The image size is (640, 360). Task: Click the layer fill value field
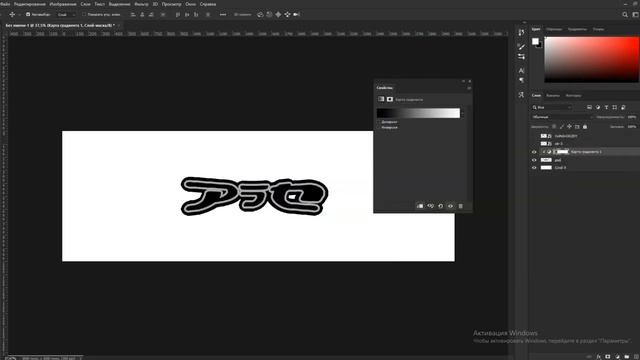coord(632,127)
